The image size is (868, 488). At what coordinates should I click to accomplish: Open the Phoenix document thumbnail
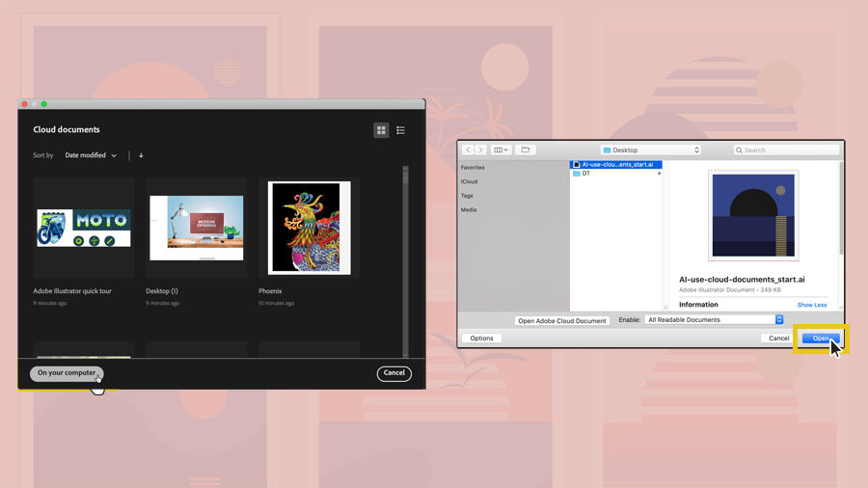[309, 228]
